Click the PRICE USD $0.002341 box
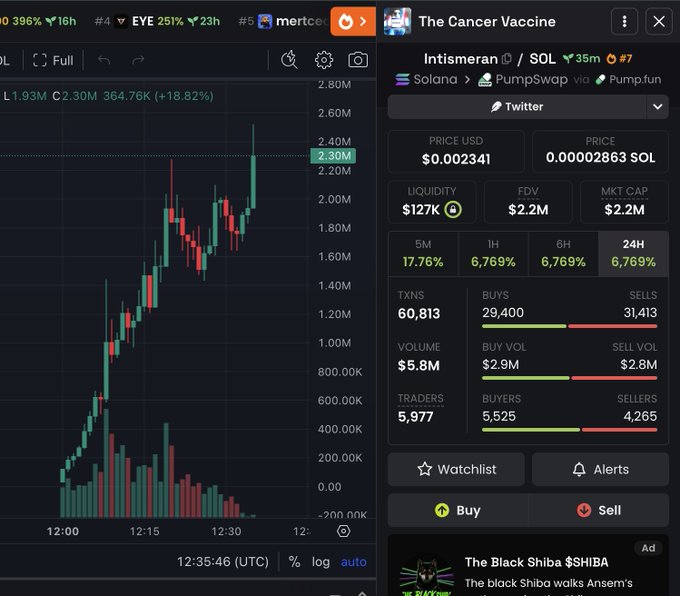Image resolution: width=680 pixels, height=596 pixels. pyautogui.click(x=456, y=151)
